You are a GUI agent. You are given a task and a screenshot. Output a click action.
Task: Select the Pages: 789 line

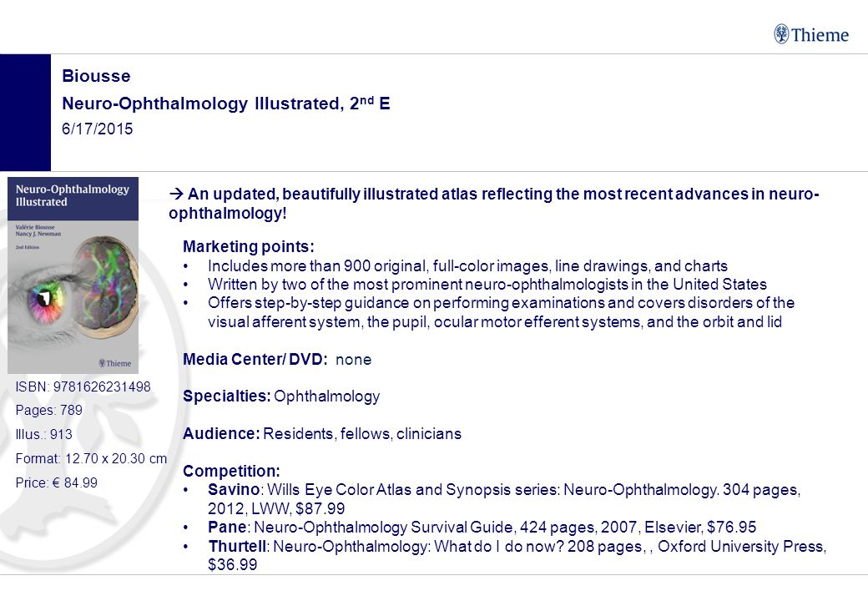(x=48, y=410)
